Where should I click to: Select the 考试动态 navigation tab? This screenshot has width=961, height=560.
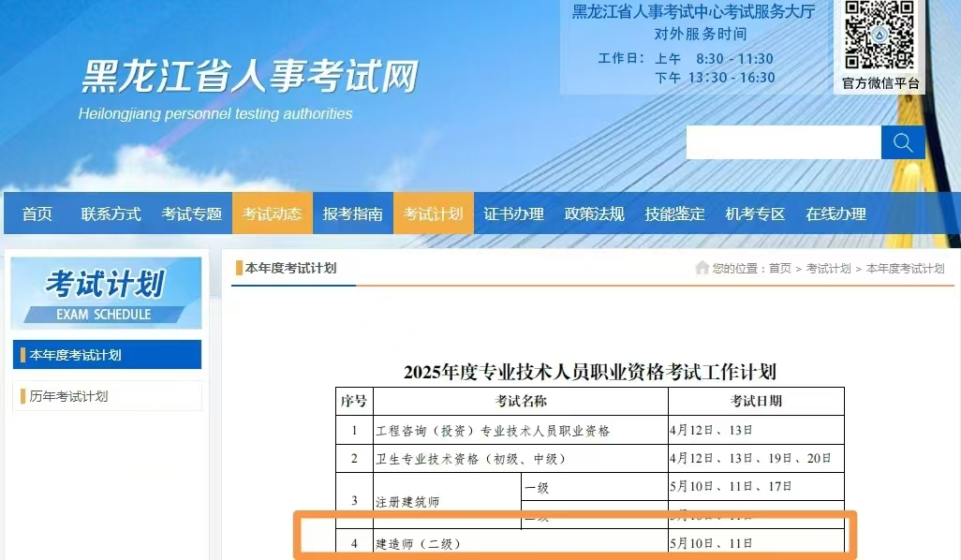(x=272, y=214)
